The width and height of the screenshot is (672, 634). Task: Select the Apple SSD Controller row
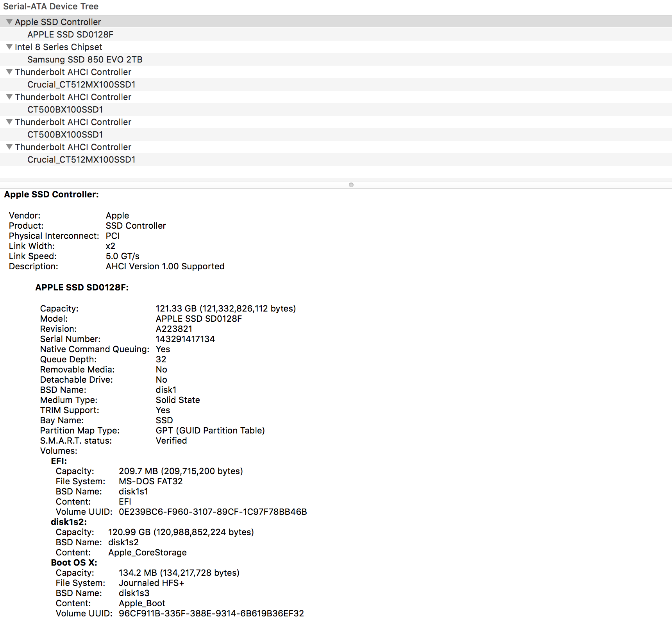coord(336,21)
